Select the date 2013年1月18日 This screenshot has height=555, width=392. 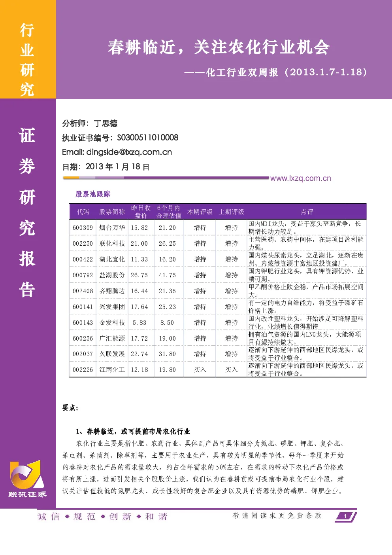click(117, 167)
